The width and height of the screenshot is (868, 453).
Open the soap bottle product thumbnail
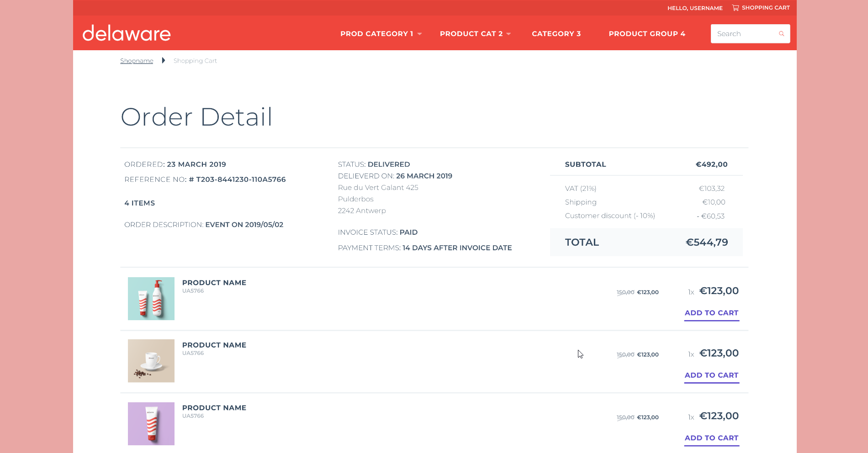[x=151, y=299]
